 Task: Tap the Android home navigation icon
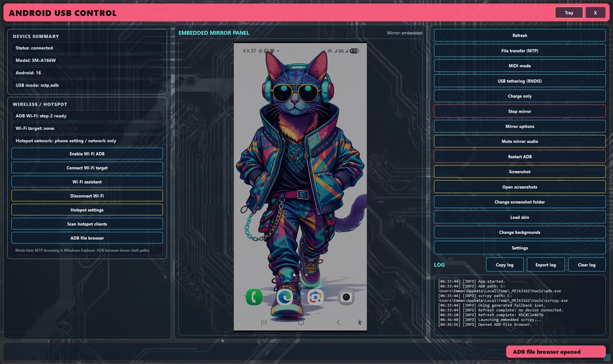click(x=301, y=322)
